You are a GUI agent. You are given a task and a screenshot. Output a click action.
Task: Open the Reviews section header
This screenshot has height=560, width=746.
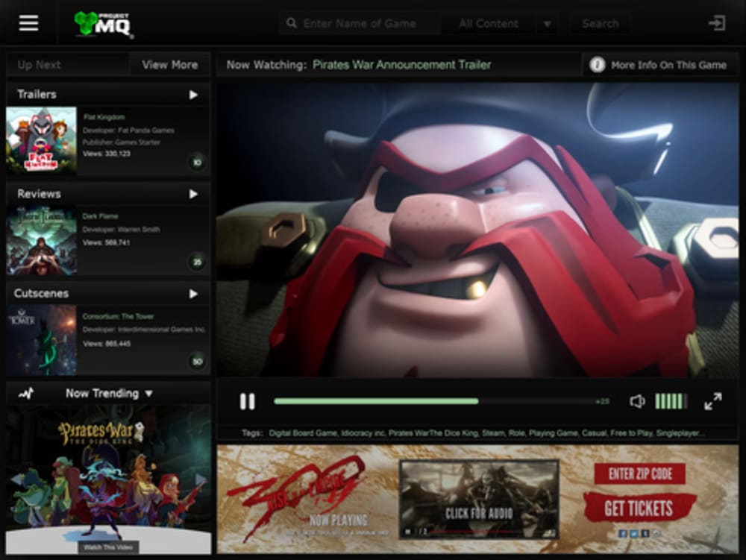tap(108, 193)
